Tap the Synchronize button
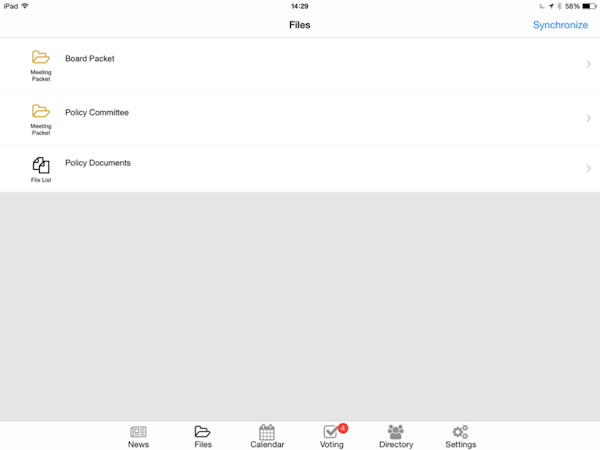The image size is (600, 450). [x=560, y=25]
